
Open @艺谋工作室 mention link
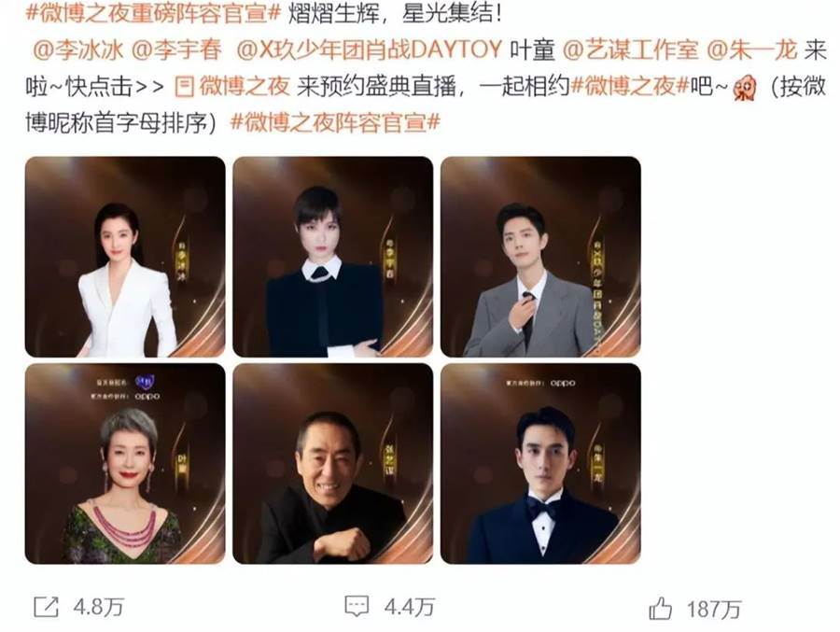coord(631,49)
